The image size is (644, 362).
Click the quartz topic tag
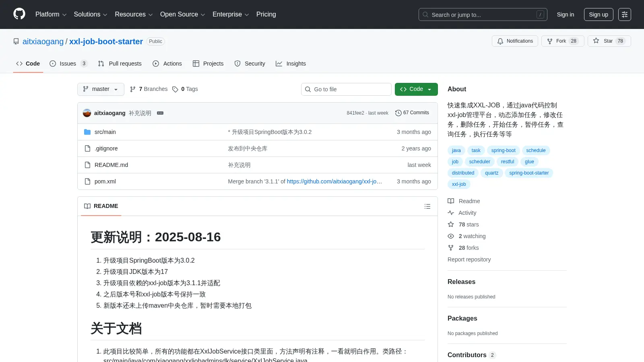491,173
